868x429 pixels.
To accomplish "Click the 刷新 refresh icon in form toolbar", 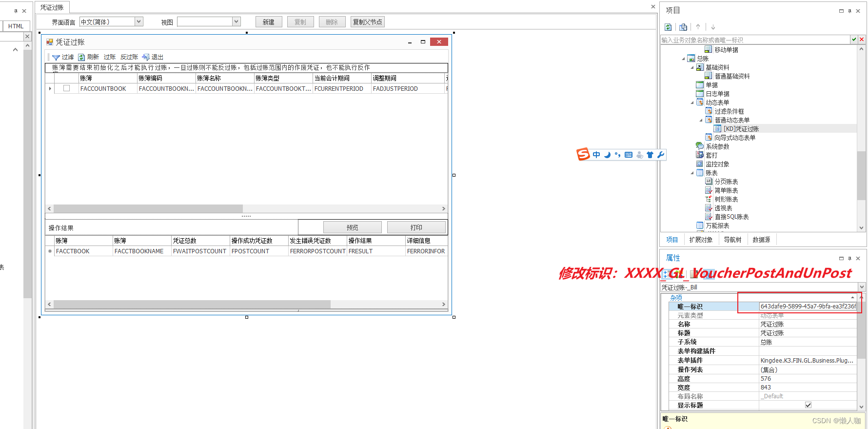I will pyautogui.click(x=81, y=58).
